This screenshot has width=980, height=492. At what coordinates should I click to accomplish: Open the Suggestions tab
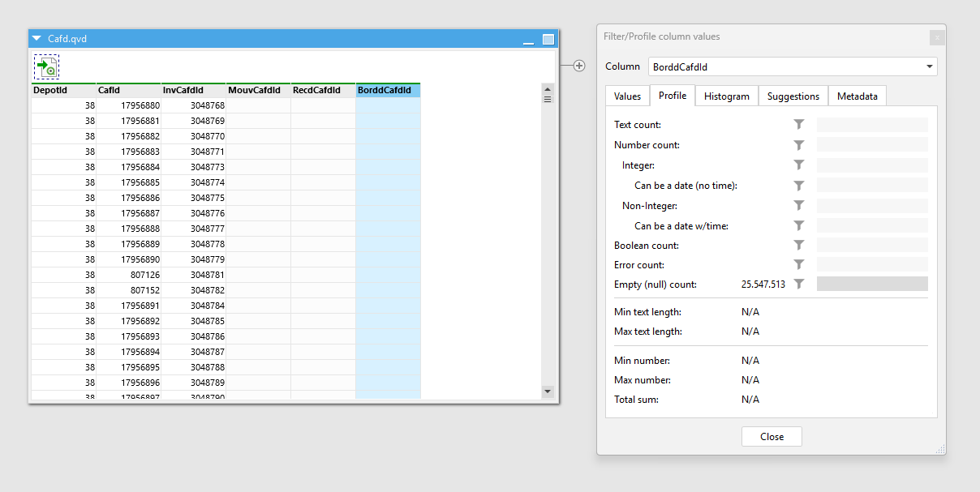click(793, 96)
